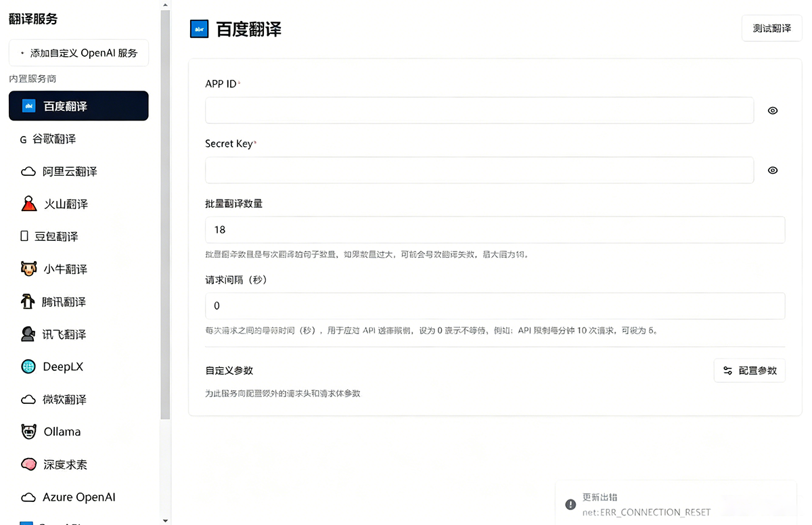Screen dimensions: 812x525
Task: Select 微软翻译 from the provider list
Action: pyautogui.click(x=78, y=399)
